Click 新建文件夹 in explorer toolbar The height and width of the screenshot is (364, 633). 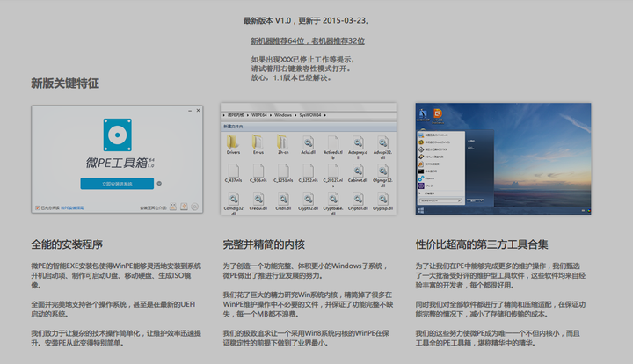click(233, 127)
